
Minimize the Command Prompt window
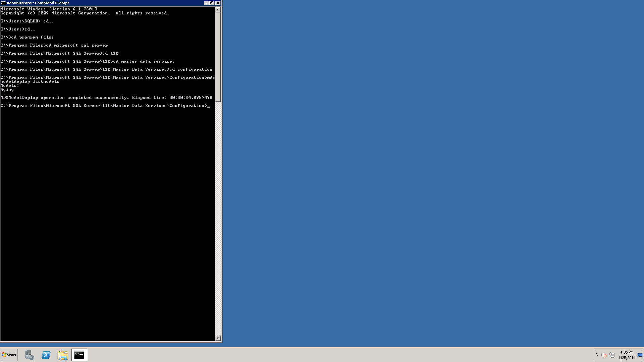(206, 3)
